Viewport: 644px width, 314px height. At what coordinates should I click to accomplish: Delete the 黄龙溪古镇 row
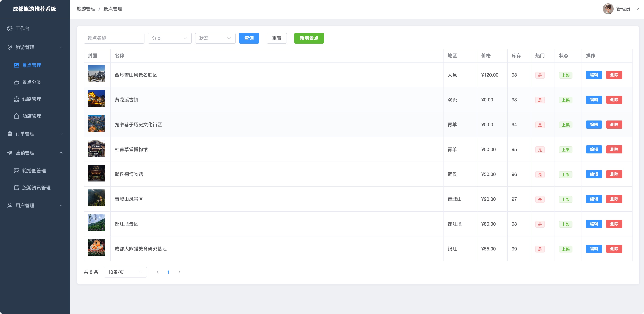click(x=614, y=100)
